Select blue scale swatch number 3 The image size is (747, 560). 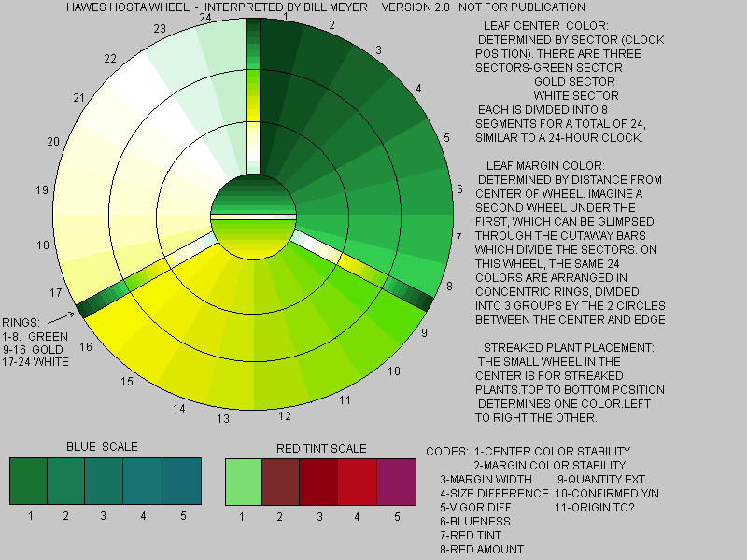pos(103,481)
